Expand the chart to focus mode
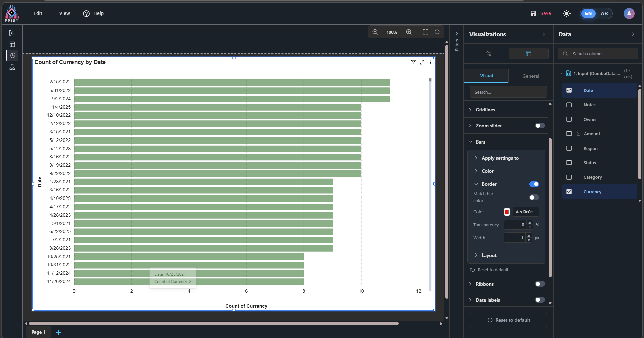Viewport: 644px width, 338px height. click(422, 62)
